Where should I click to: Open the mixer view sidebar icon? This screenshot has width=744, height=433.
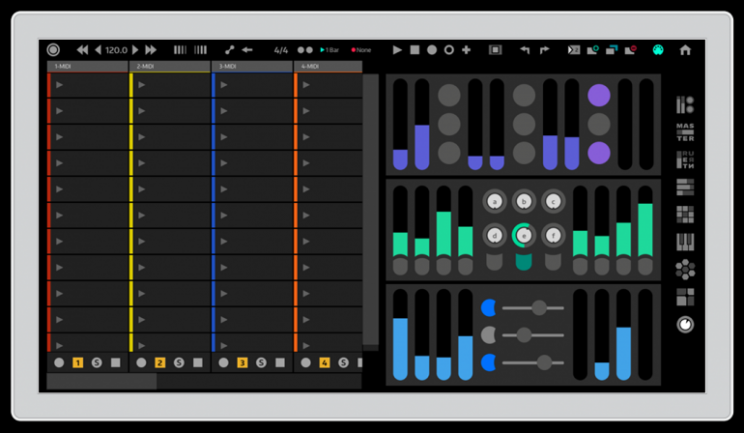pos(685,104)
